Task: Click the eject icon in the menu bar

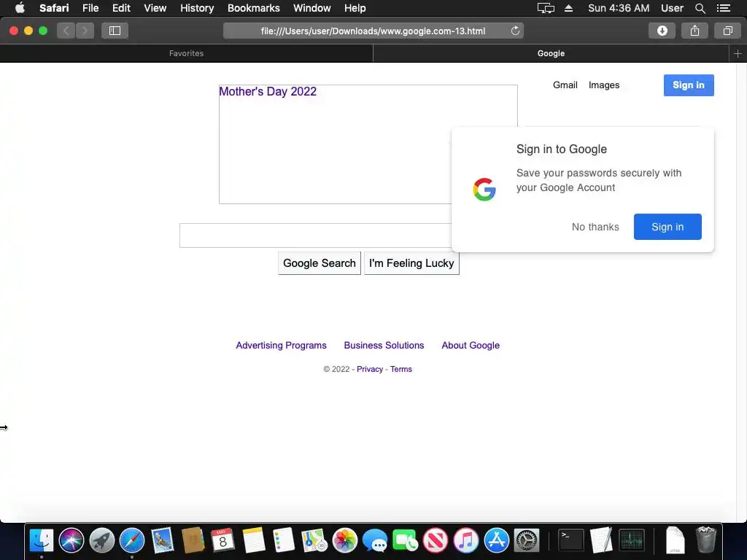Action: (x=568, y=8)
